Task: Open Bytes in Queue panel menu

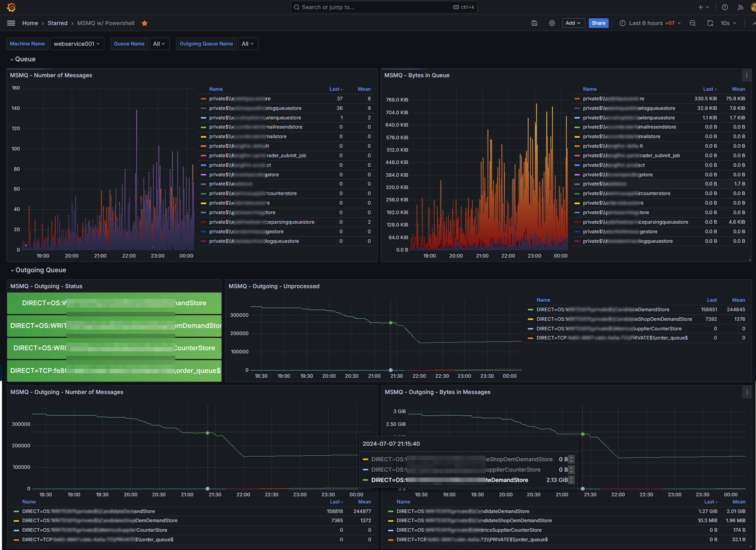Action: (747, 75)
